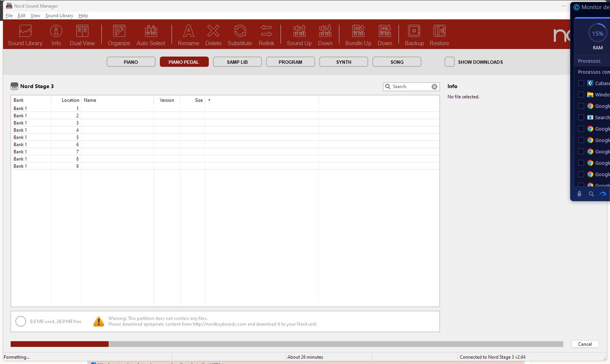Click the Sound Up icon
The height and width of the screenshot is (364, 610).
[x=299, y=35]
